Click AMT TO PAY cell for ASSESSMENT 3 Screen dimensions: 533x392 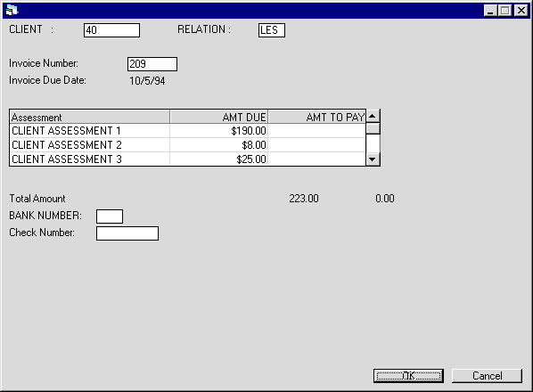[x=316, y=159]
